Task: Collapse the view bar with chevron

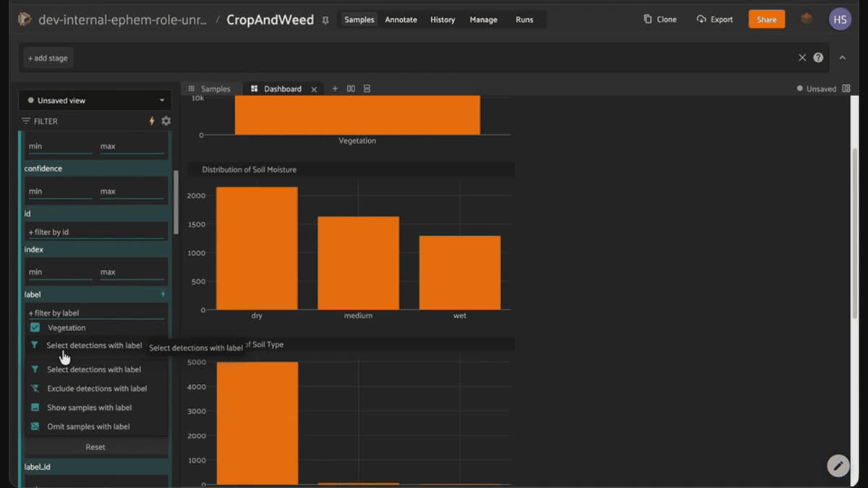Action: coord(843,58)
